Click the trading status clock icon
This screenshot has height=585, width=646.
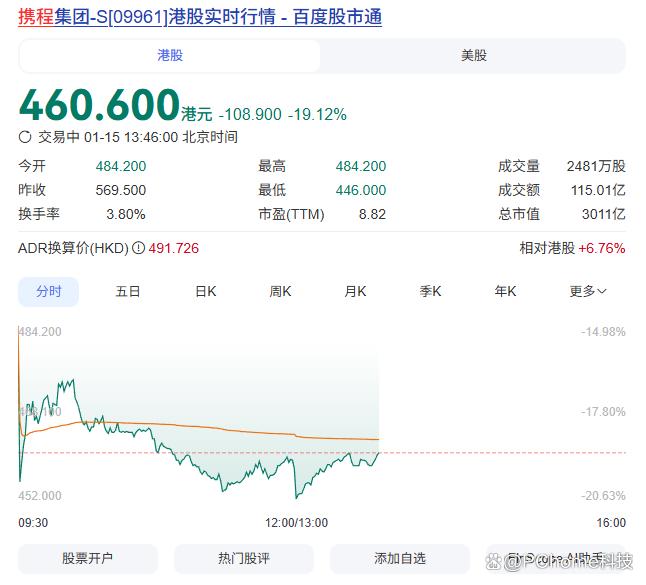pyautogui.click(x=26, y=137)
